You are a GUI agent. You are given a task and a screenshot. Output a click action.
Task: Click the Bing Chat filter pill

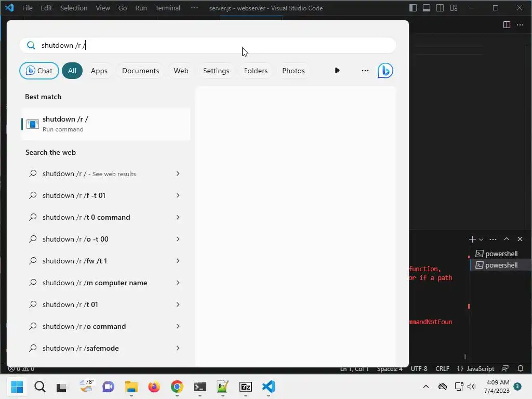coord(39,71)
